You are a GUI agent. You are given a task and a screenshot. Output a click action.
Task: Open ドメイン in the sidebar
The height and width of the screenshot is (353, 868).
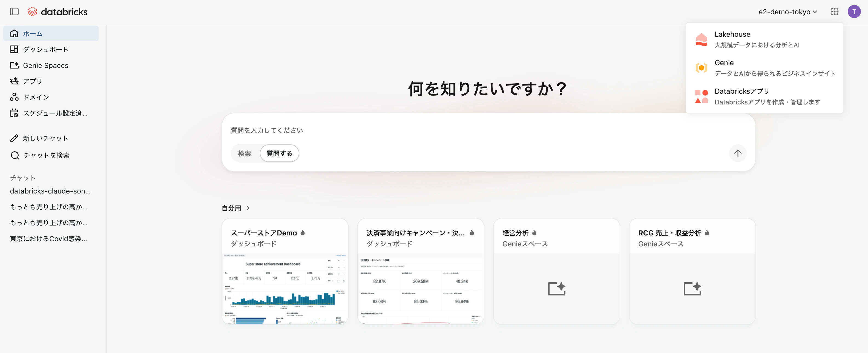(51, 97)
